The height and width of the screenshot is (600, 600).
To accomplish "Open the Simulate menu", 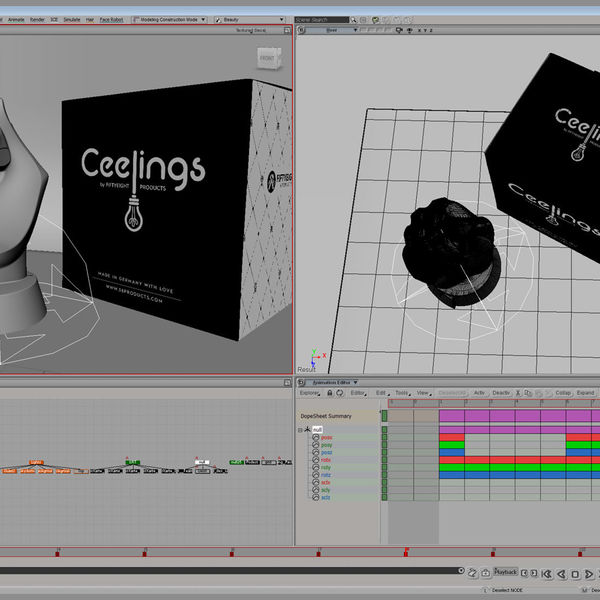I will (72, 19).
